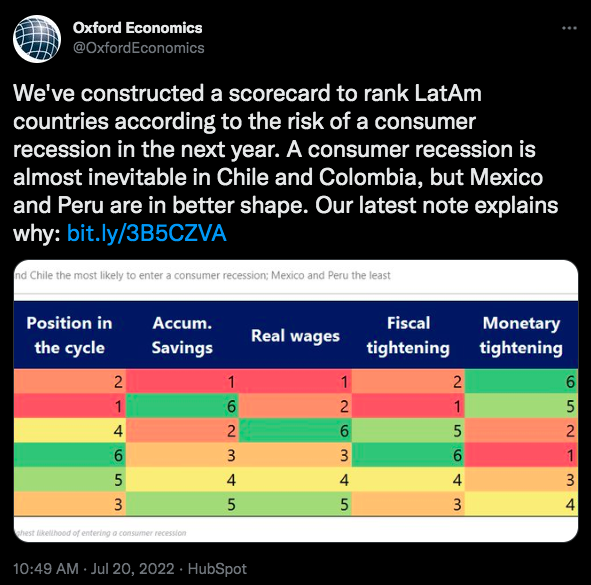
Task: Select the green 6 cell under Real wages
Action: (296, 430)
